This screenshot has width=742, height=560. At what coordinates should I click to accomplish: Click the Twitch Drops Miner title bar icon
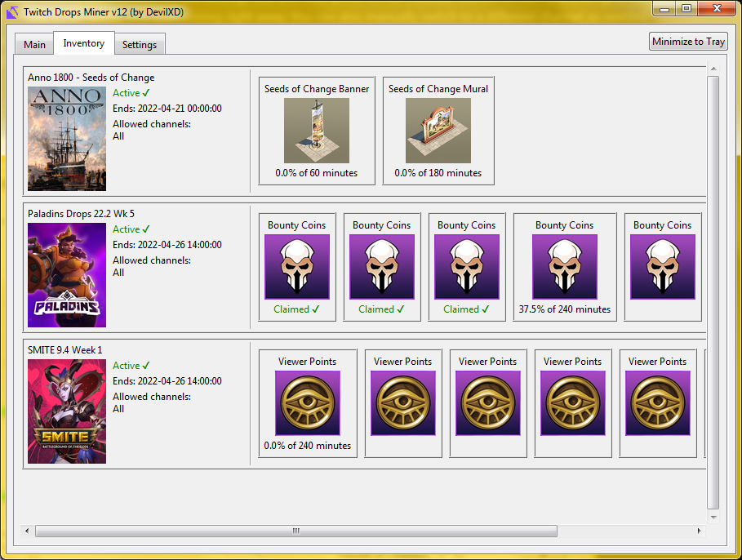point(11,11)
